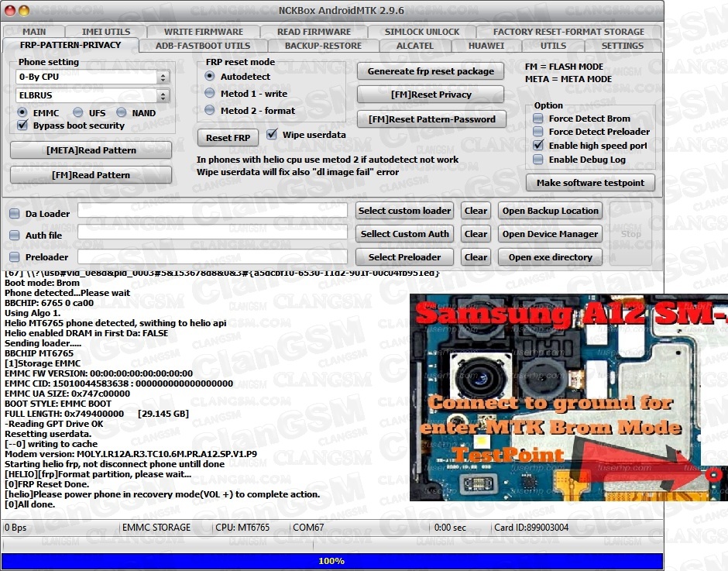Image resolution: width=728 pixels, height=571 pixels.
Task: Open the WRITE FIRMWARE tab
Action: (x=203, y=32)
